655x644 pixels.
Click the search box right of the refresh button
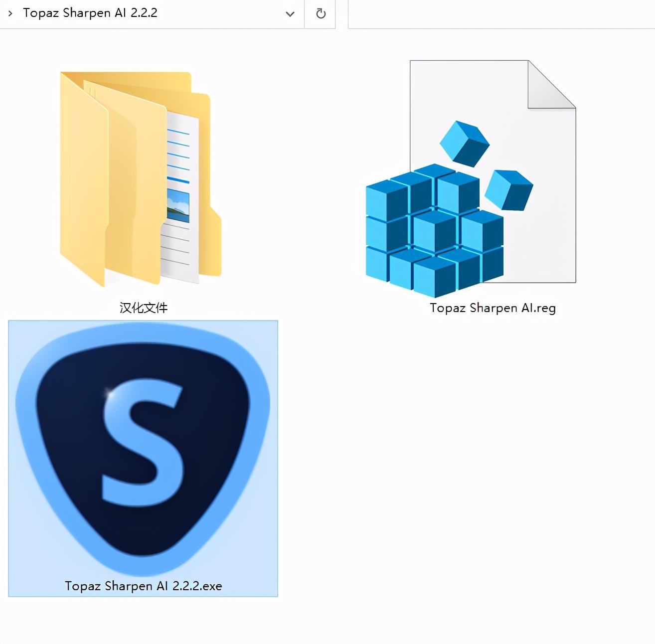pos(501,14)
